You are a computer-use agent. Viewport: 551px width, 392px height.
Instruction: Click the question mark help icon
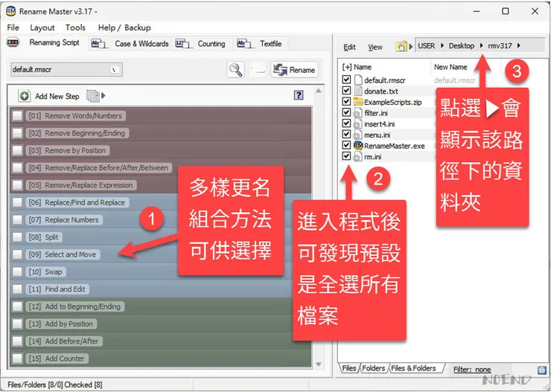(x=299, y=95)
